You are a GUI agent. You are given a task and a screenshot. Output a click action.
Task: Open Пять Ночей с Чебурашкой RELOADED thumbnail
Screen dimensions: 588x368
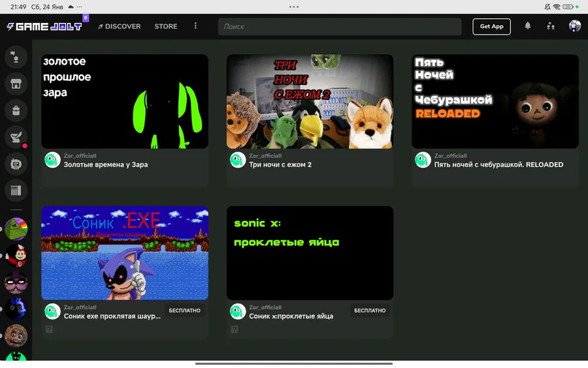(x=495, y=101)
